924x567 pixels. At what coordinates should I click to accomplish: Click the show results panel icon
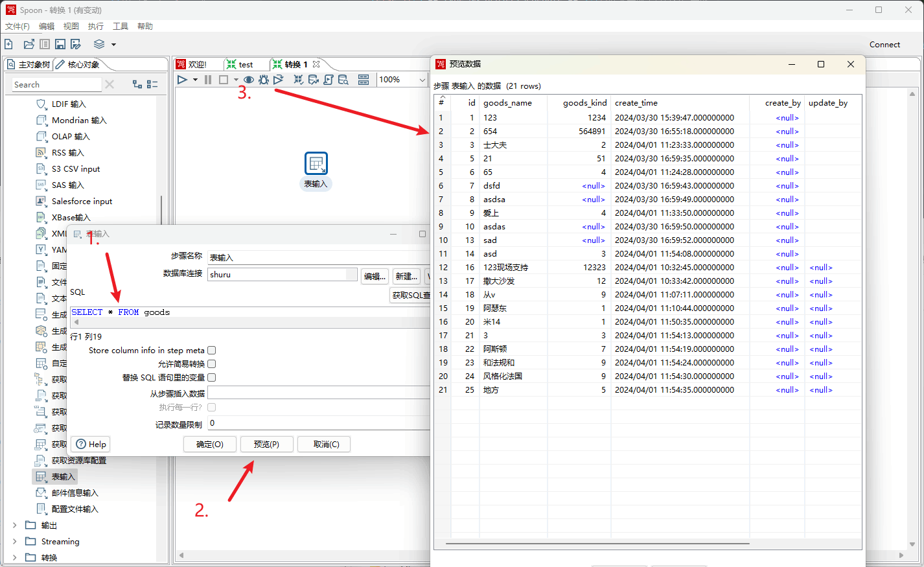[x=364, y=80]
